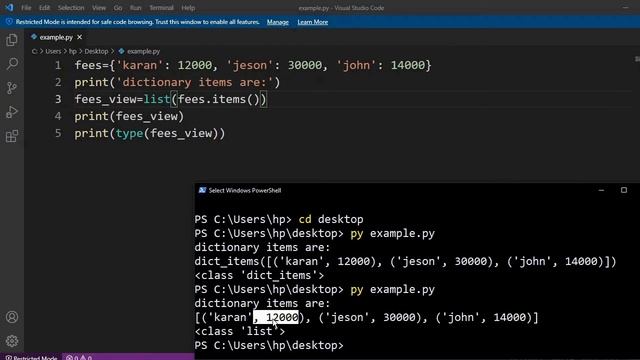Open the Help menu
640x360 pixels.
coord(188,8)
